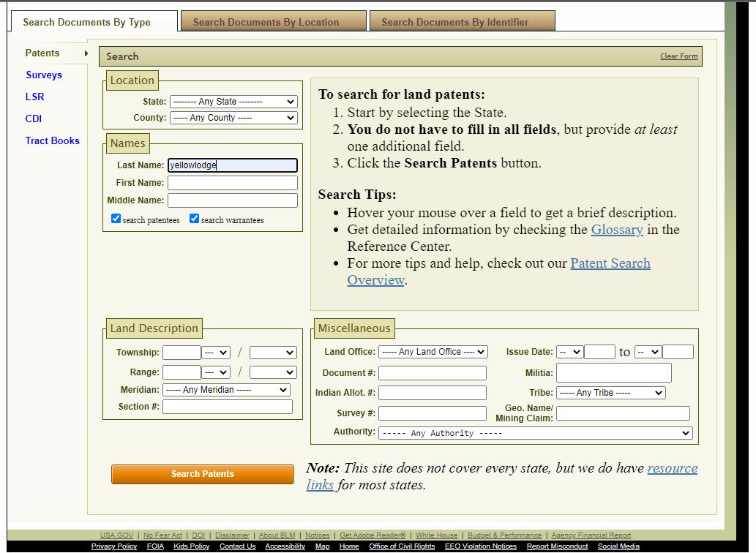Open the Any State dropdown
This screenshot has width=756, height=553.
click(233, 101)
